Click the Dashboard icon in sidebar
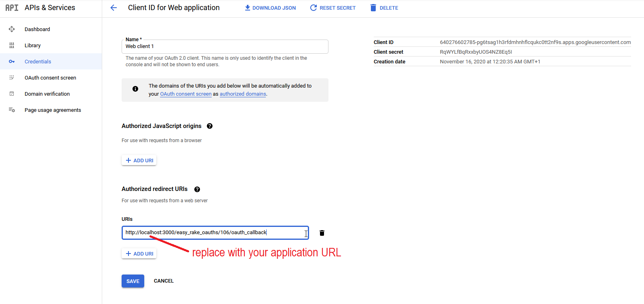Image resolution: width=644 pixels, height=304 pixels. pyautogui.click(x=12, y=29)
